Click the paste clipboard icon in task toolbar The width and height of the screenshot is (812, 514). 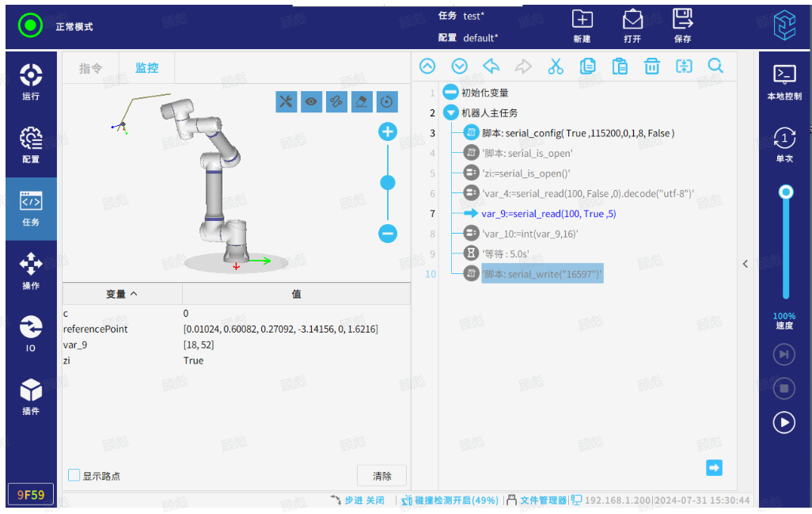point(620,67)
